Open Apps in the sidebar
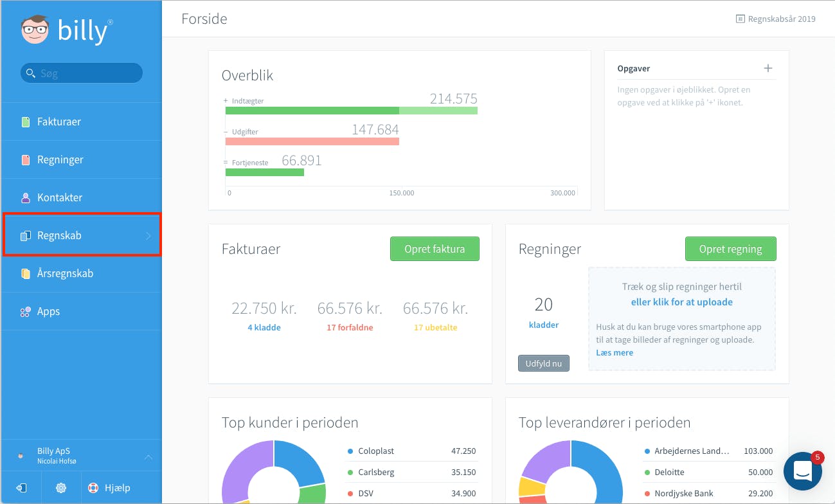This screenshot has width=835, height=504. 81,311
